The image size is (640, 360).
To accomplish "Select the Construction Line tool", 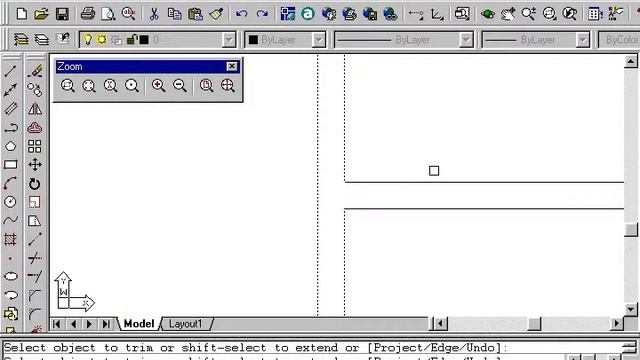I will 11,90.
